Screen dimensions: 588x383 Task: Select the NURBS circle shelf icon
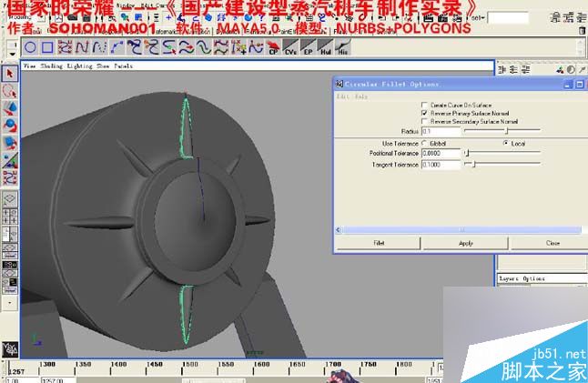point(30,47)
